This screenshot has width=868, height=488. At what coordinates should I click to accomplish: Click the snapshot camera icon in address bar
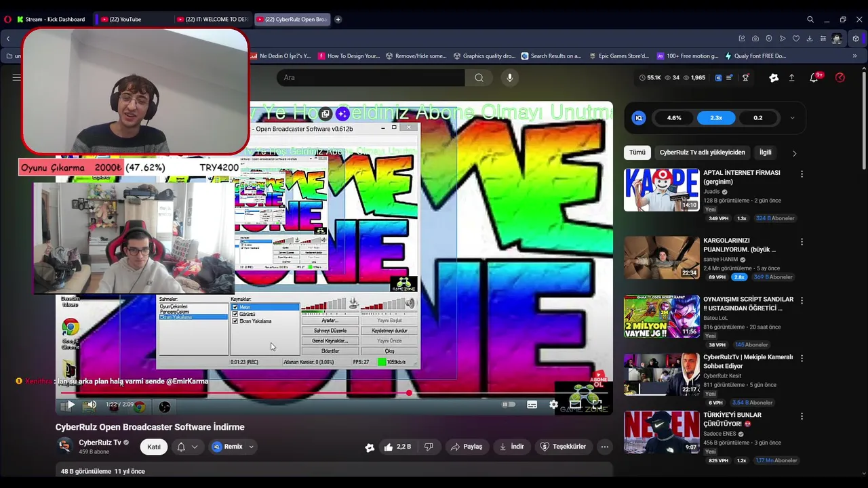755,39
